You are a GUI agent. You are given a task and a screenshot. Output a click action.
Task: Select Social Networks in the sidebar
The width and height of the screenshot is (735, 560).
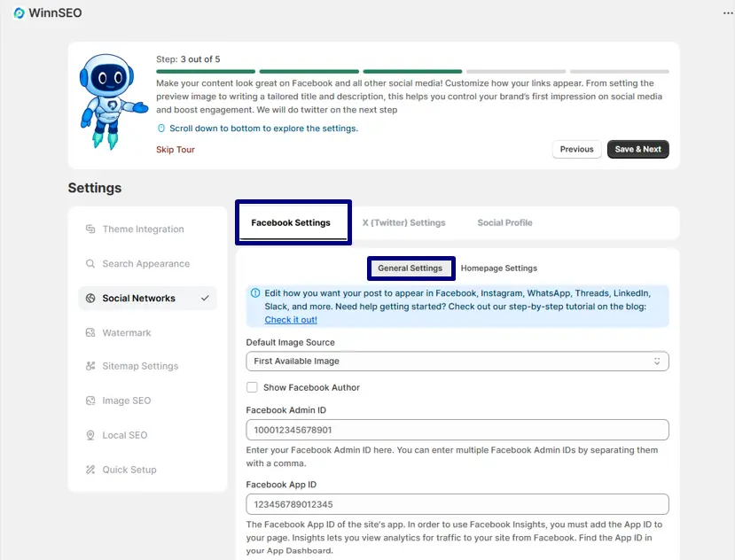[148, 298]
